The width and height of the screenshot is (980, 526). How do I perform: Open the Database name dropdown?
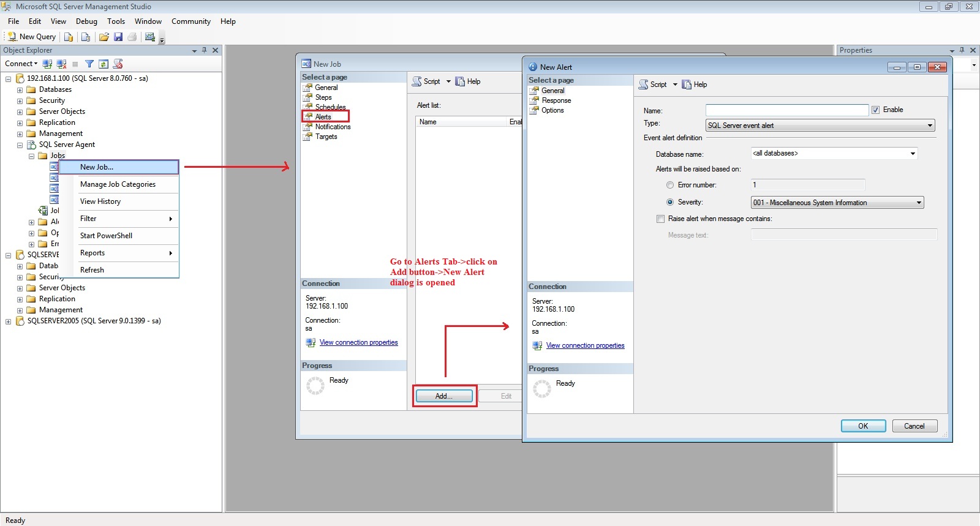(x=913, y=154)
